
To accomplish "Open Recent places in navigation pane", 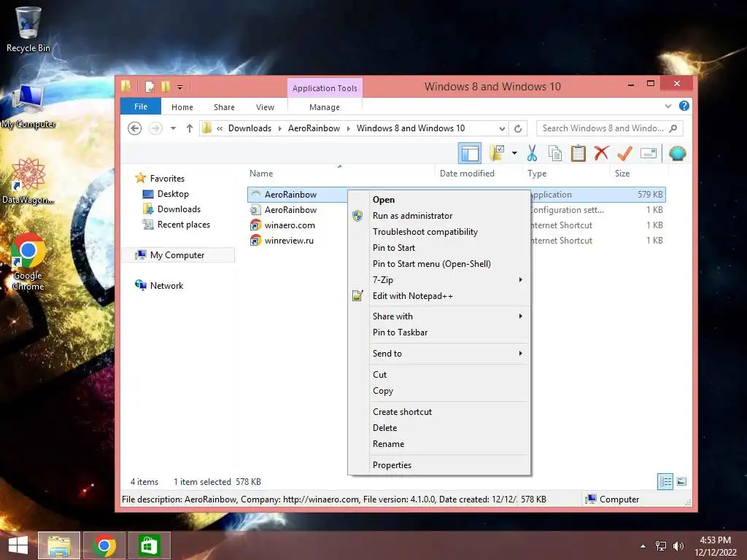I will point(183,225).
